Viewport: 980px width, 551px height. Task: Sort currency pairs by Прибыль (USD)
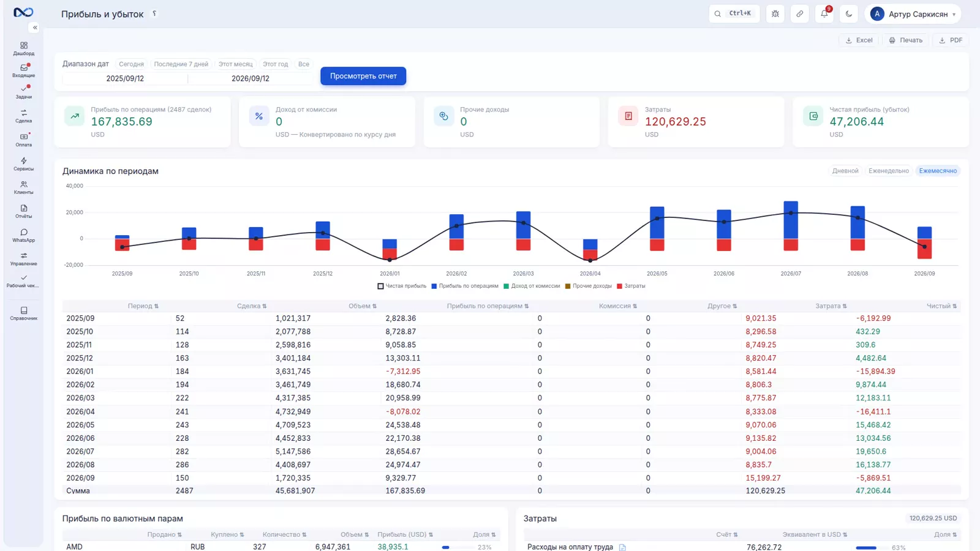[x=405, y=534]
